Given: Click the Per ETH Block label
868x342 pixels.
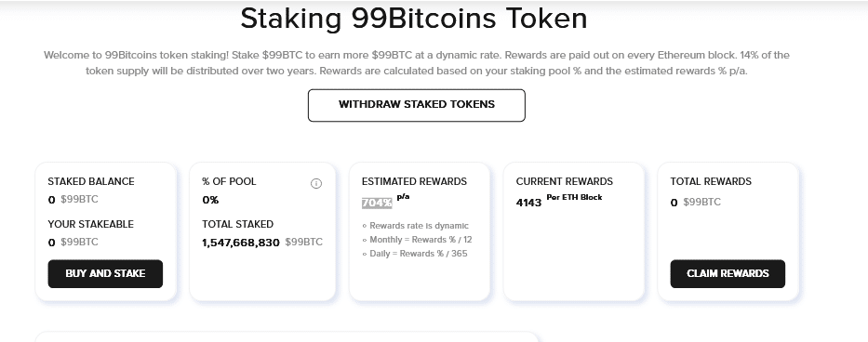Looking at the screenshot, I should coord(574,197).
